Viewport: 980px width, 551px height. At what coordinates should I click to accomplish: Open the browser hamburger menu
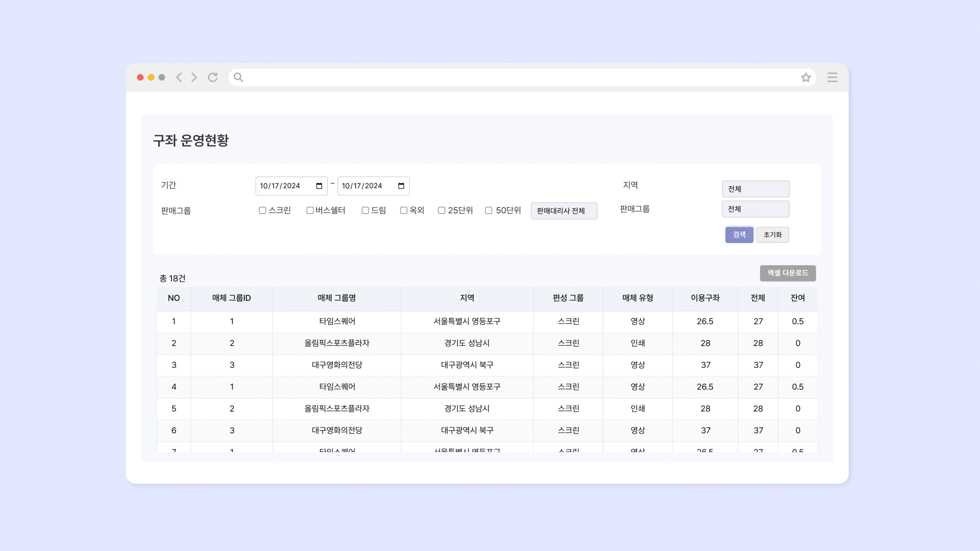click(x=832, y=78)
